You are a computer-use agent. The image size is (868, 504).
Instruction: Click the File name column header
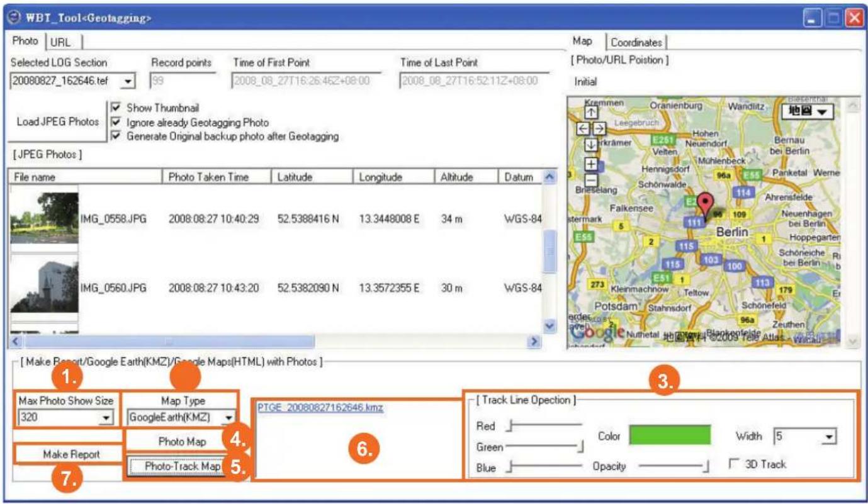(x=86, y=177)
